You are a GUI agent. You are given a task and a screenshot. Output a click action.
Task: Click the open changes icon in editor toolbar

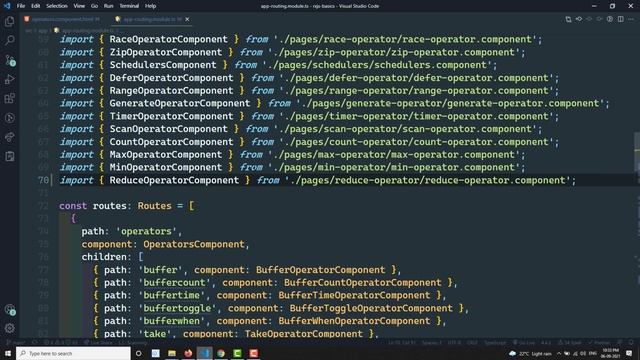point(568,19)
